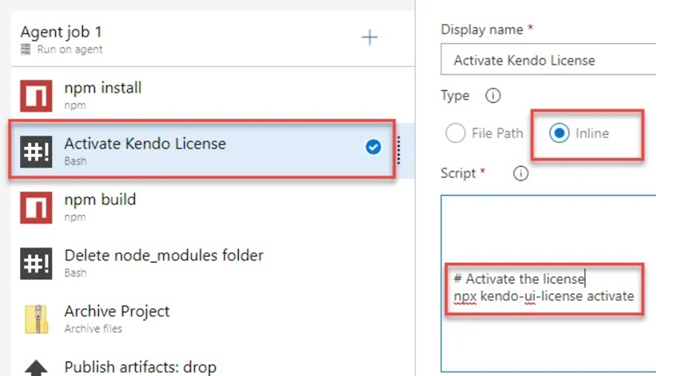Viewport: 673px width, 376px height.
Task: Click the Publish artifacts upload icon
Action: [x=36, y=368]
